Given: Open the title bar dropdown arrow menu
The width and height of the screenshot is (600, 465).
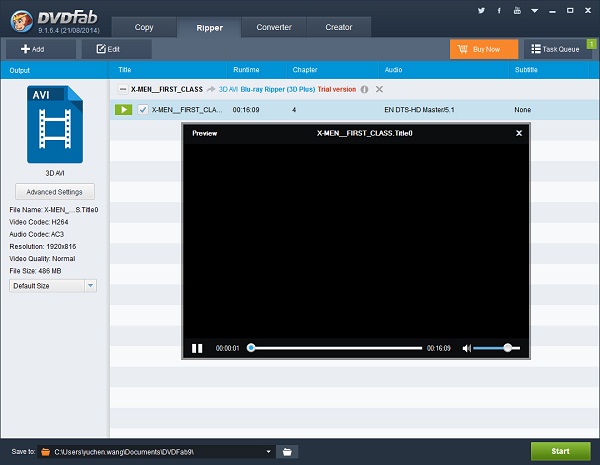Looking at the screenshot, I should 535,11.
